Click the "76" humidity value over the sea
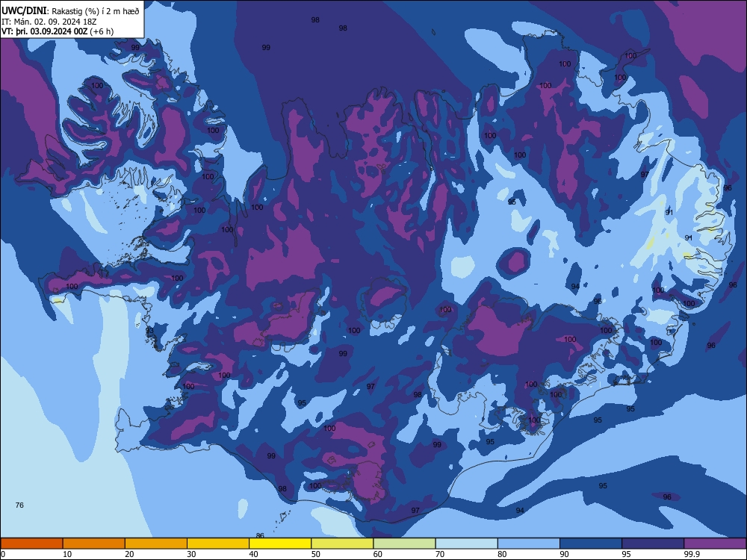The image size is (747, 560). point(19,505)
